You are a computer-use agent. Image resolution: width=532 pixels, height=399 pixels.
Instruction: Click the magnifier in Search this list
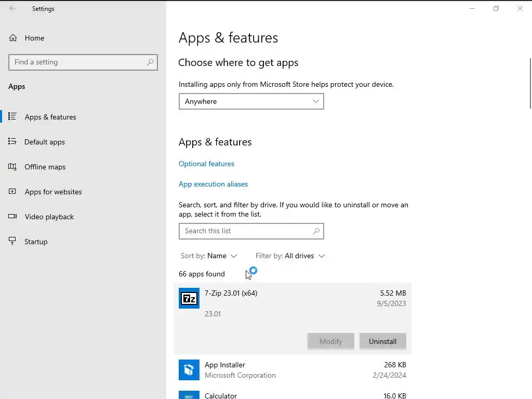click(x=316, y=231)
